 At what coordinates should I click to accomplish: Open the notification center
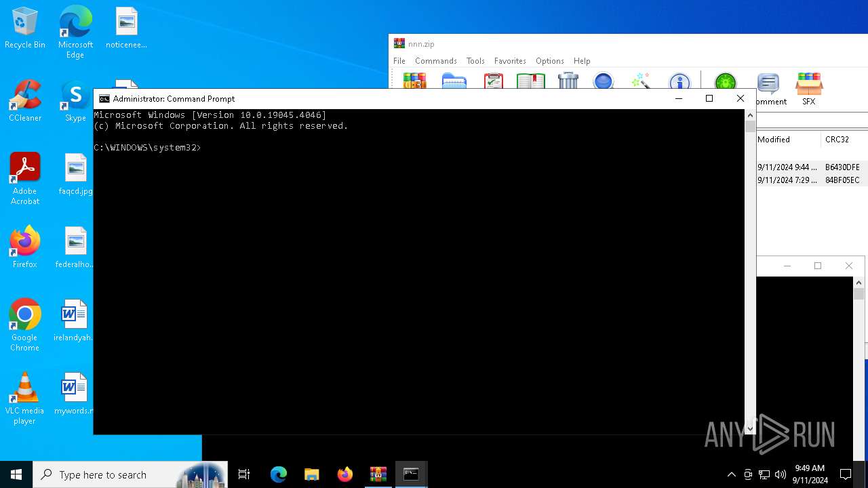pos(846,474)
